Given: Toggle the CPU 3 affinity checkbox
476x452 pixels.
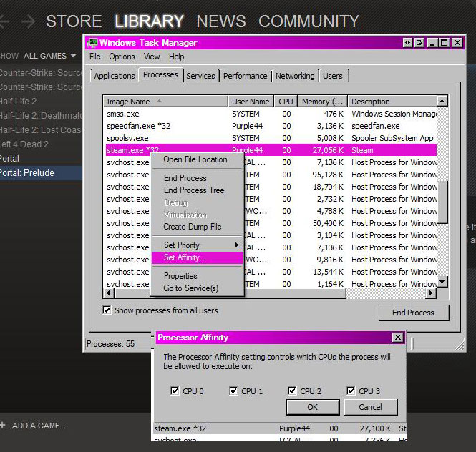Looking at the screenshot, I should [351, 390].
